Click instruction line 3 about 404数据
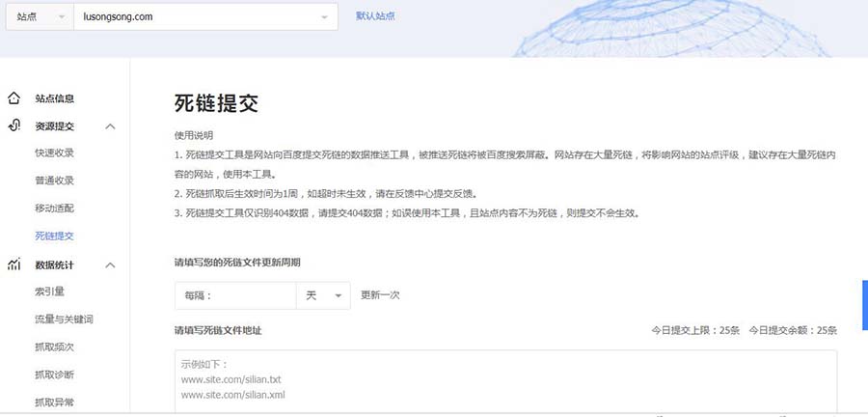 (407, 213)
